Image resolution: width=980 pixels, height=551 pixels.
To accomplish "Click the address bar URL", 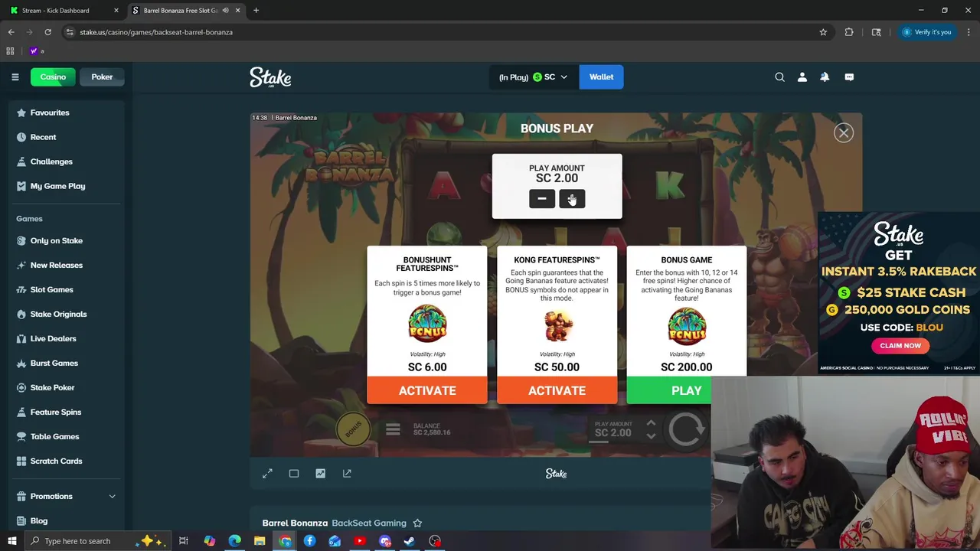I will coord(156,32).
